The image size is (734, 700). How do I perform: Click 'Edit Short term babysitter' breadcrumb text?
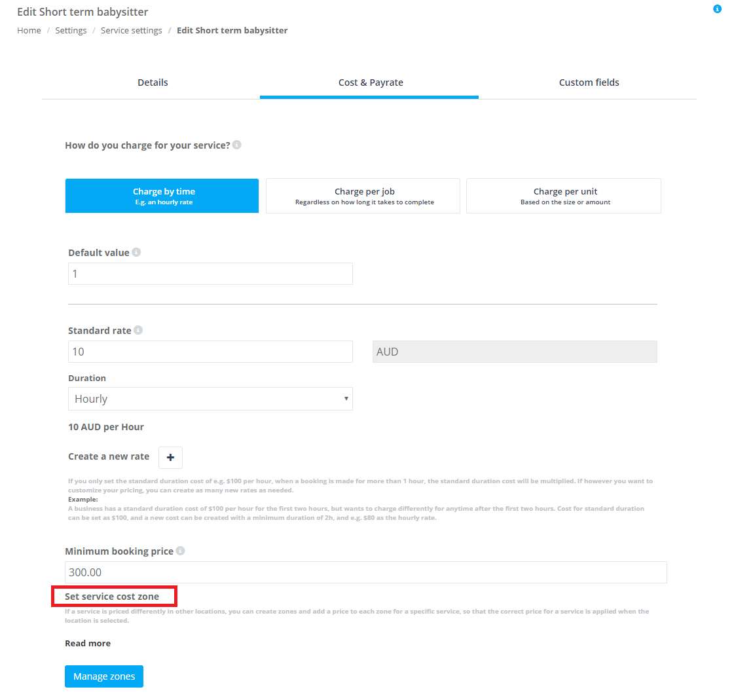click(x=232, y=30)
